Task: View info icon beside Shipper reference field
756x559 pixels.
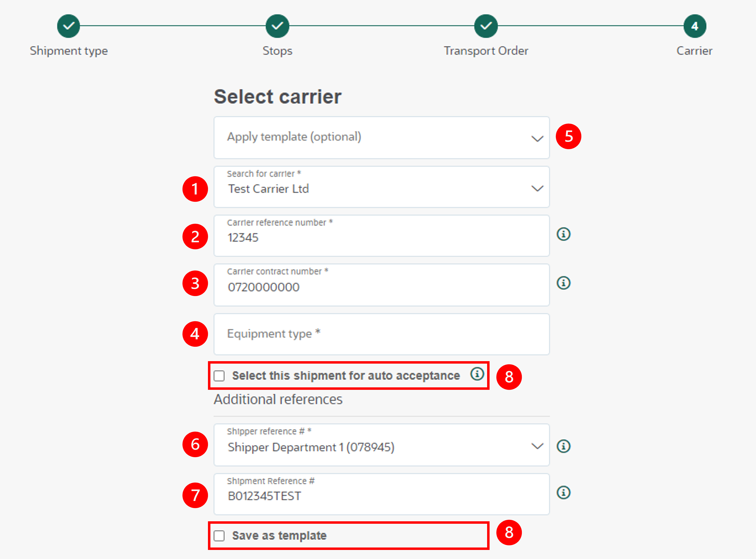Action: pos(563,446)
